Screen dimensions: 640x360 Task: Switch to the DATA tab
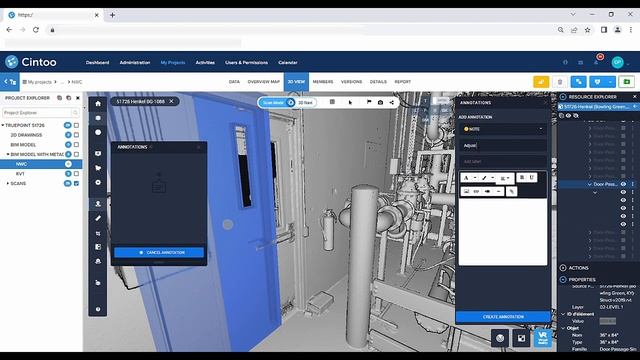click(x=234, y=82)
